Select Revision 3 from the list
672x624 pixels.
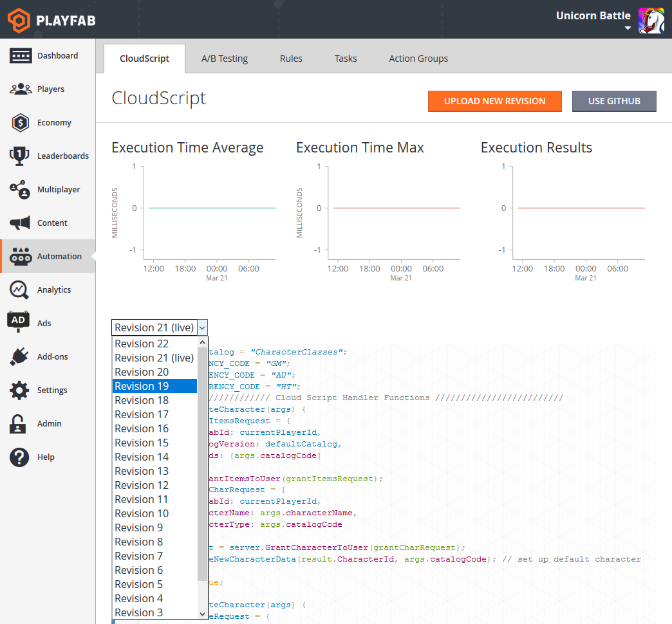click(154, 612)
